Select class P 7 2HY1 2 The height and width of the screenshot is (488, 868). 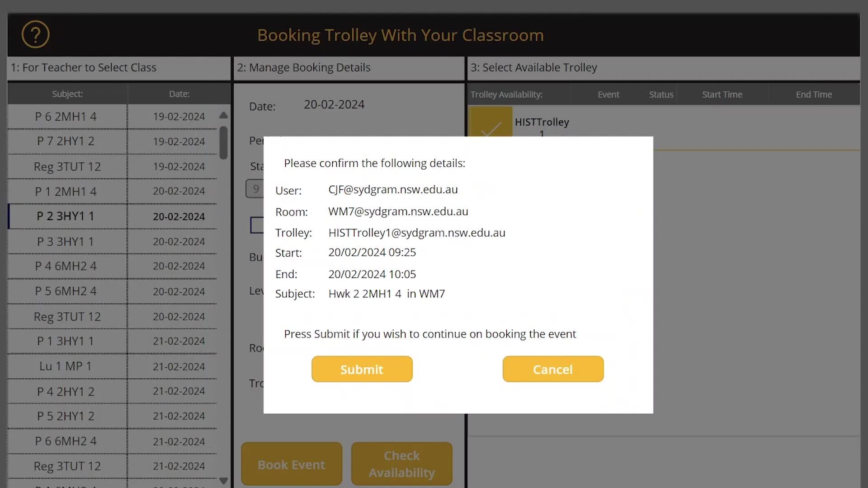(66, 141)
